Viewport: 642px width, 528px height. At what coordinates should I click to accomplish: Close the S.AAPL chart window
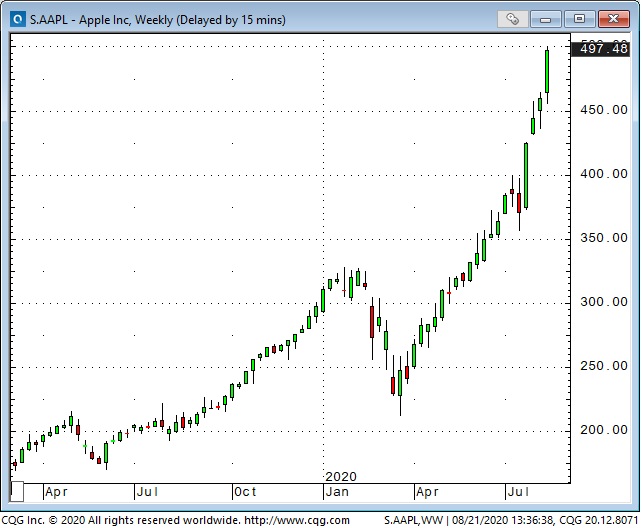tap(613, 19)
